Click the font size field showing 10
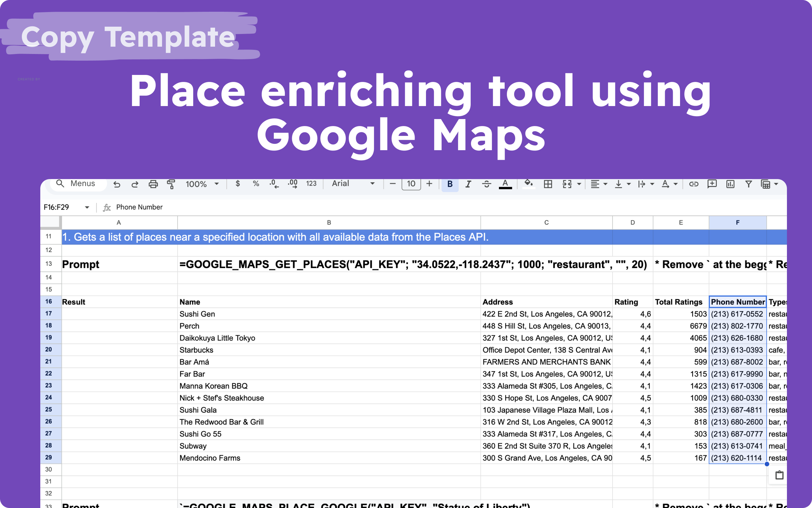Image resolution: width=812 pixels, height=508 pixels. tap(411, 184)
